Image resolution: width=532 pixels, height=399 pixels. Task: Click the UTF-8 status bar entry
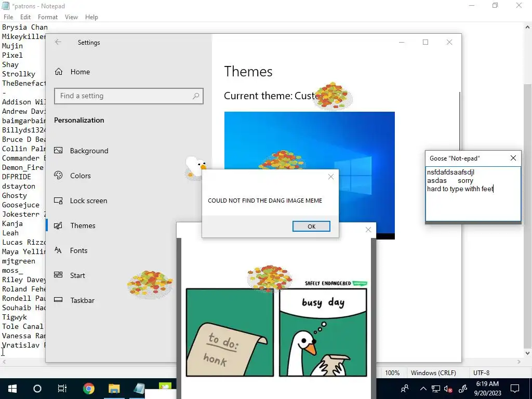pos(481,373)
